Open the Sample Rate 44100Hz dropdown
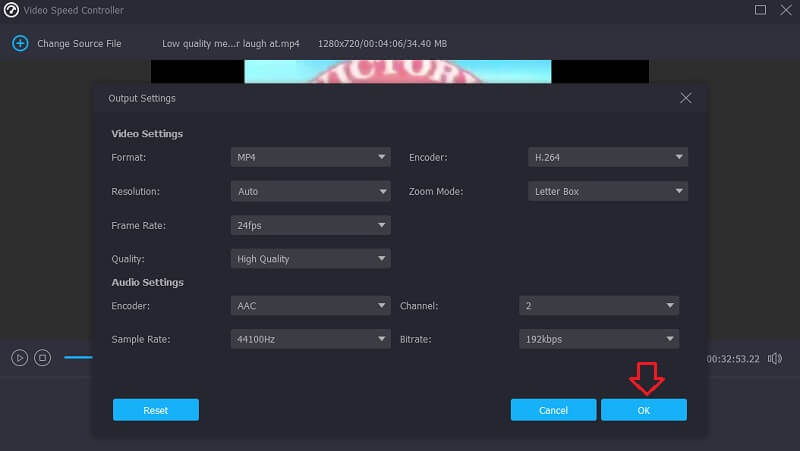Screen dimensions: 800x451 pos(310,339)
